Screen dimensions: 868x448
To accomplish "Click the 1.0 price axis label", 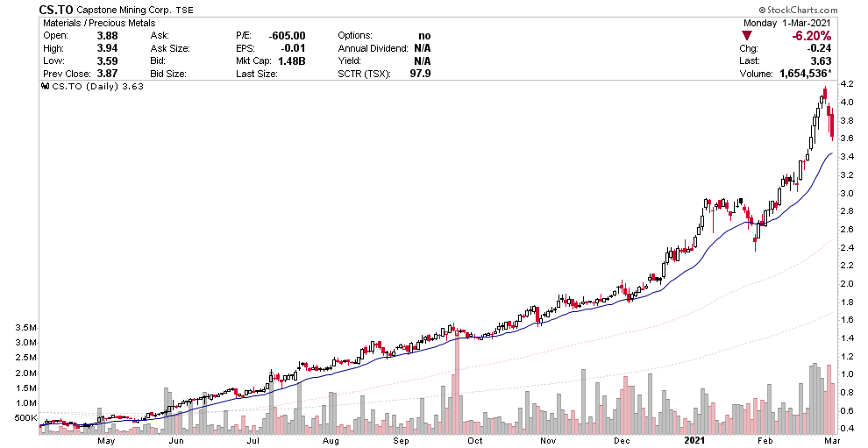I will [847, 374].
